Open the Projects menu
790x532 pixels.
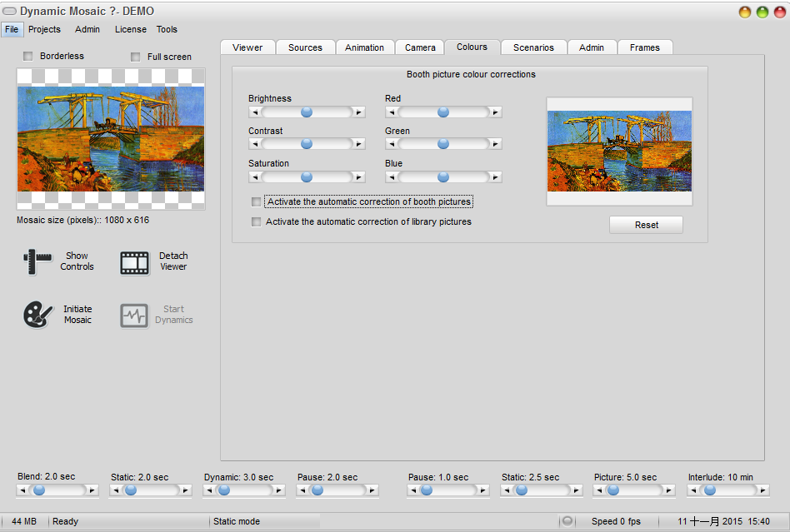click(44, 29)
